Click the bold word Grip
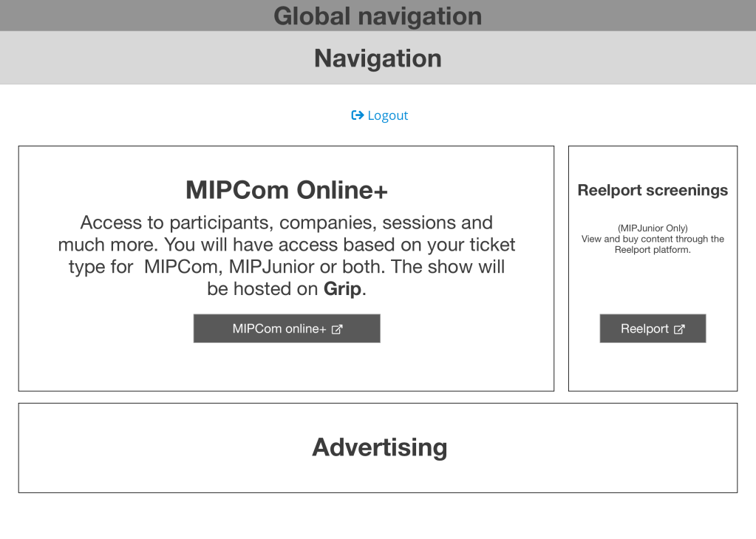This screenshot has height=539, width=756. pyautogui.click(x=343, y=289)
